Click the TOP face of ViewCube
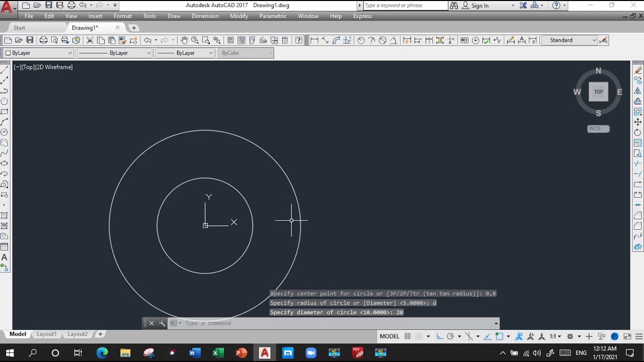Viewport: 644px width, 362px height. 598,92
